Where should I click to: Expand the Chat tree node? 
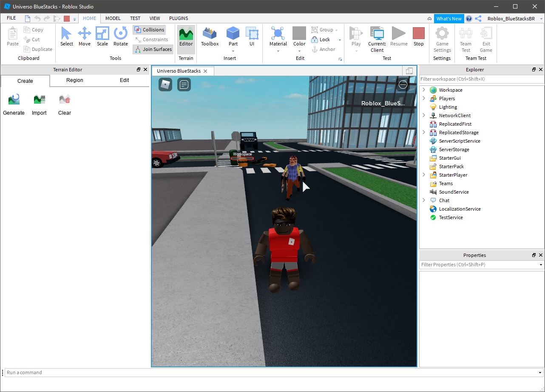tap(423, 200)
